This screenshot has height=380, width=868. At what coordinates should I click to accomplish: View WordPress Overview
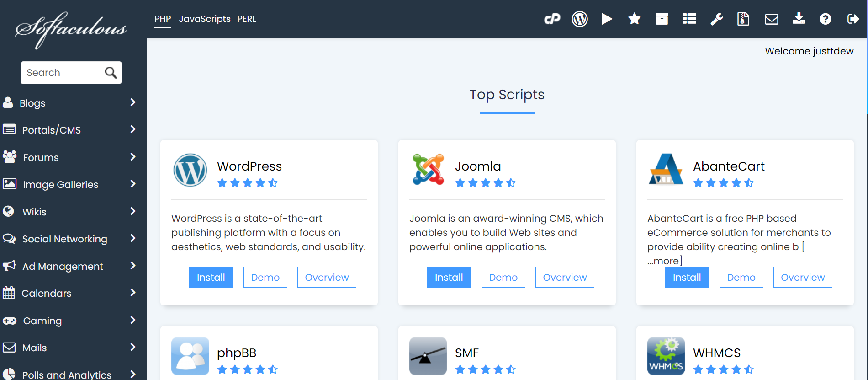pos(327,277)
